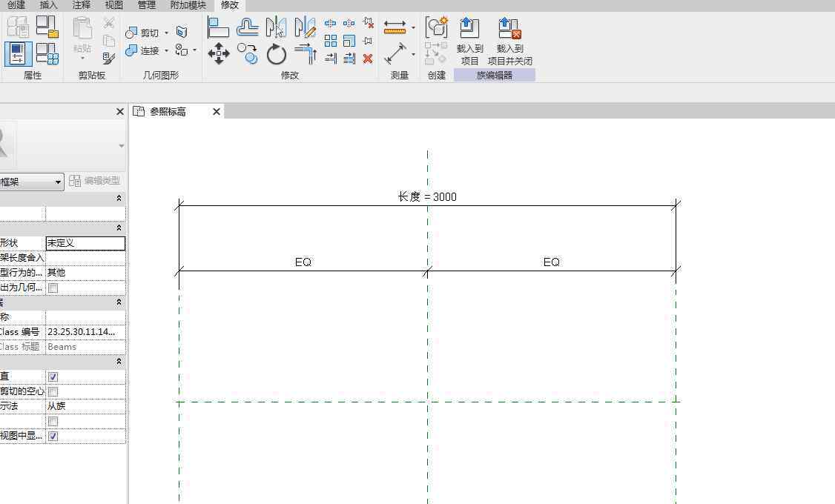Select the Cut (剪切) geometry tool
The width and height of the screenshot is (835, 504).
tap(142, 33)
